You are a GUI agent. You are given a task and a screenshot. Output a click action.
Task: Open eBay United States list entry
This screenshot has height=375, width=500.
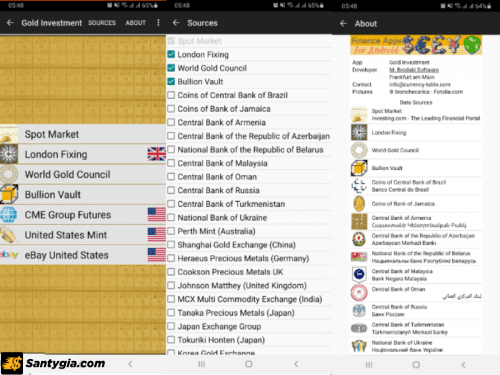coord(83,255)
